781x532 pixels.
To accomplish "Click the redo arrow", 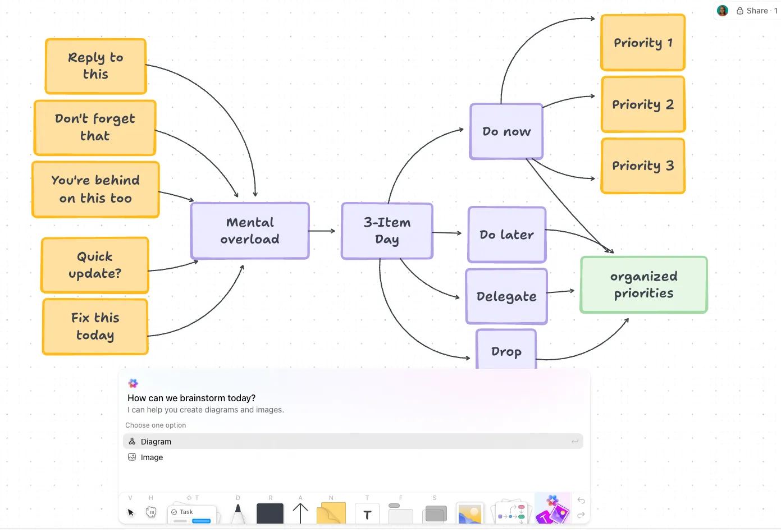I will click(581, 515).
